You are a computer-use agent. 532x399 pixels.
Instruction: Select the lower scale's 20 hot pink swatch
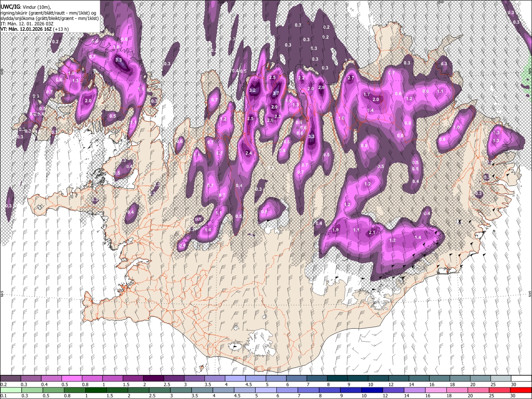click(478, 390)
